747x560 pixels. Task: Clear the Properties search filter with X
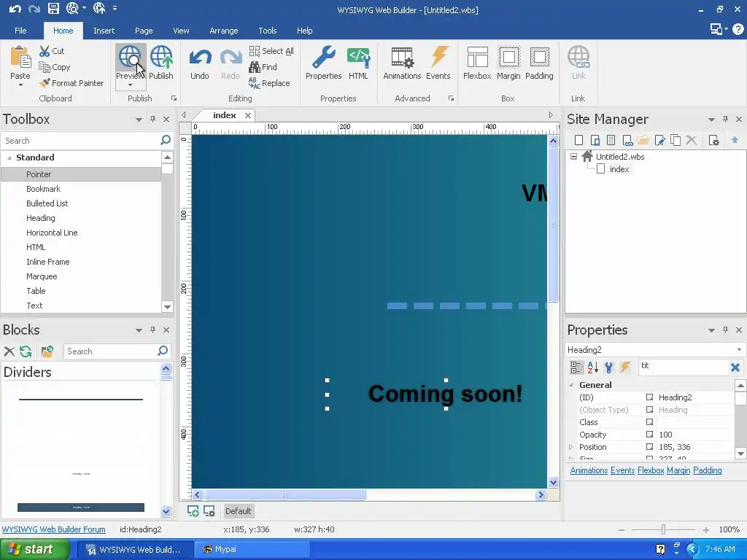point(735,367)
